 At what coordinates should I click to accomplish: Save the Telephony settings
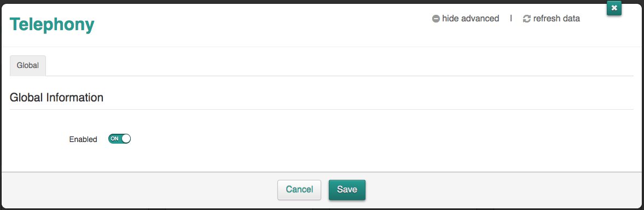coord(347,190)
